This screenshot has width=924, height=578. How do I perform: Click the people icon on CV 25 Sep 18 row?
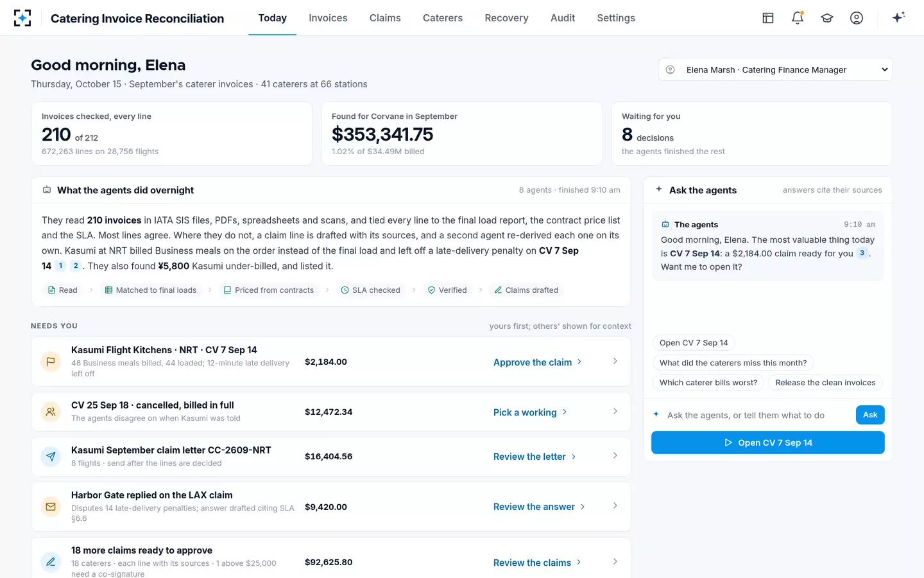pos(51,412)
